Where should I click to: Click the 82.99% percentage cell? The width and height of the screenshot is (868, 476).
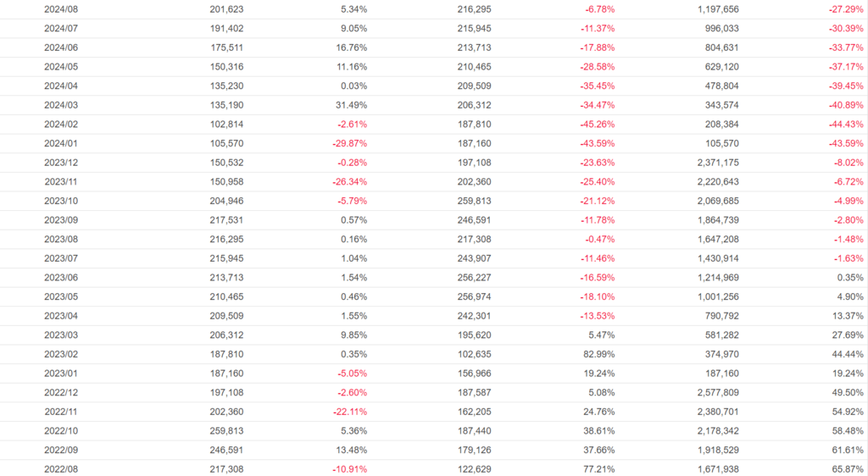click(598, 354)
